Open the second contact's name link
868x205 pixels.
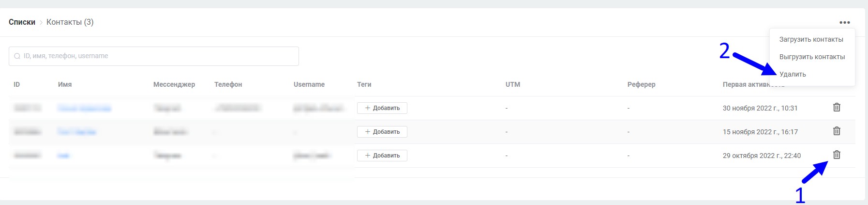(x=76, y=132)
